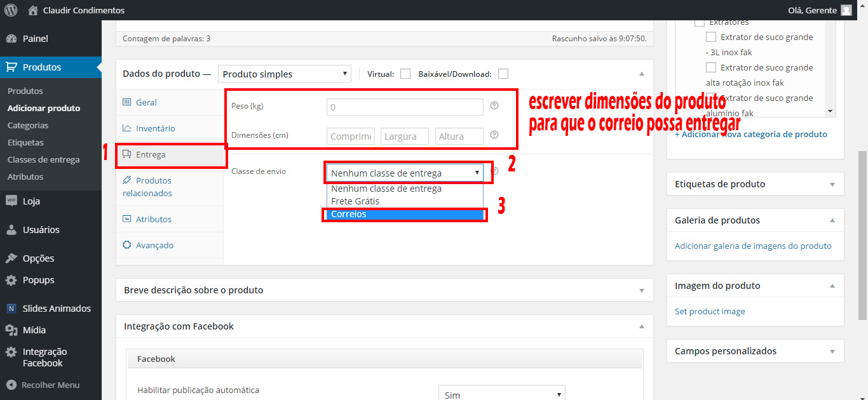Click the Popups gear icon

click(x=11, y=280)
